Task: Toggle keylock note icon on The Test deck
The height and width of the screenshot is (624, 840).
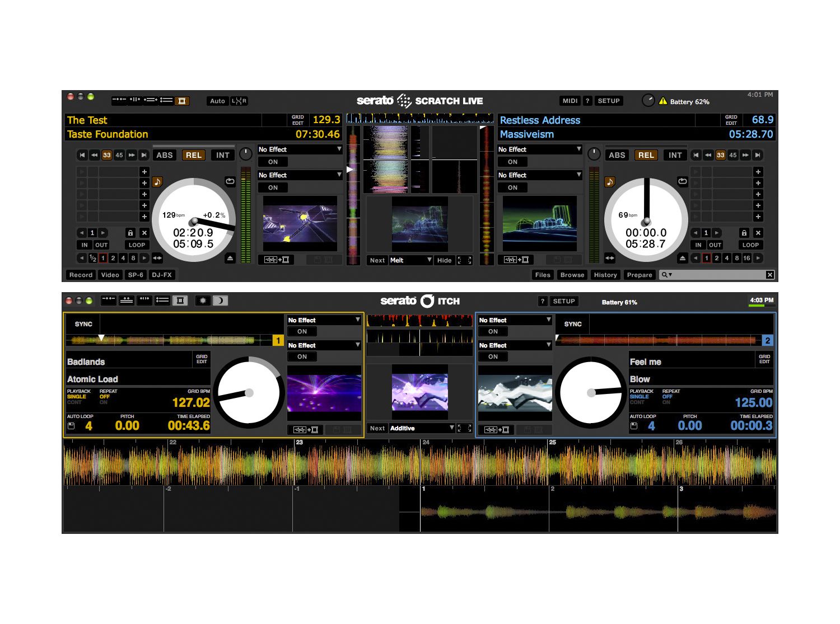Action: click(x=157, y=182)
